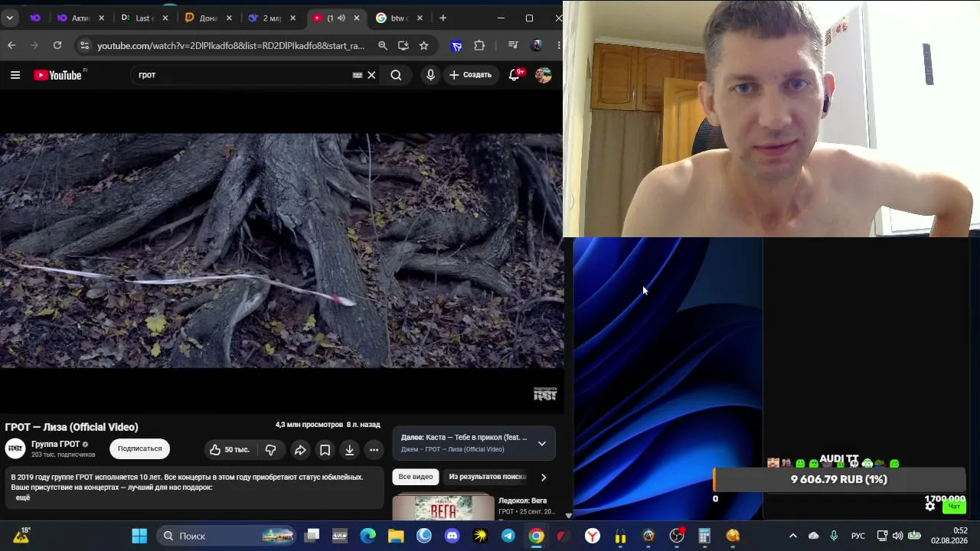980x551 pixels.
Task: Open more actions for the video
Action: click(374, 450)
